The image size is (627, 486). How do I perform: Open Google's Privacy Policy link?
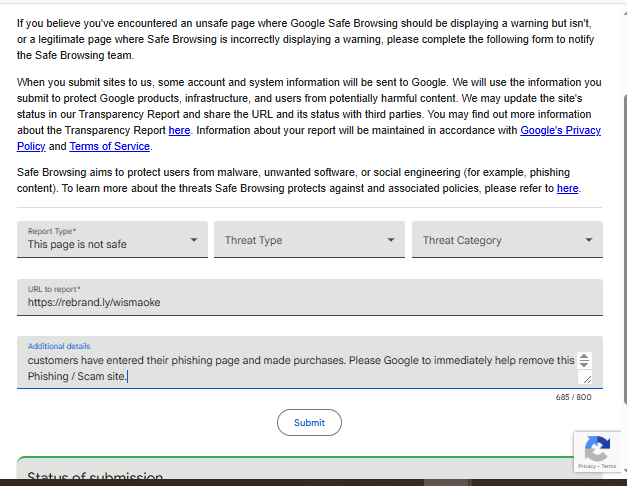[x=560, y=130]
